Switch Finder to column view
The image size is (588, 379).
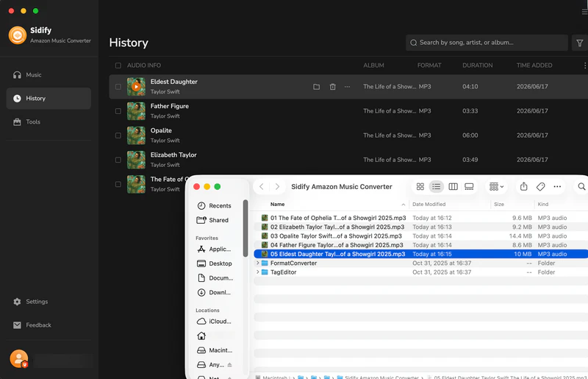pos(453,187)
